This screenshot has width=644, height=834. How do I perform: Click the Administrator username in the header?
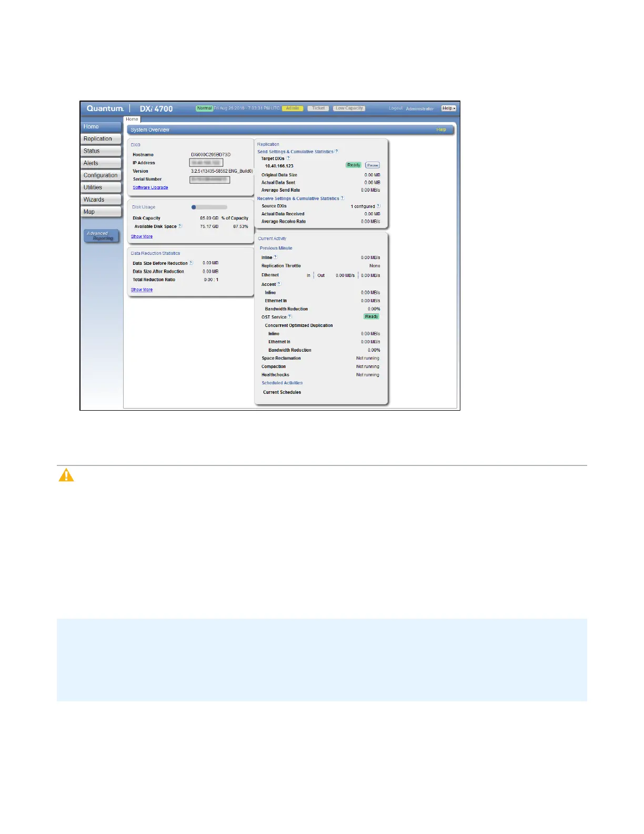420,109
